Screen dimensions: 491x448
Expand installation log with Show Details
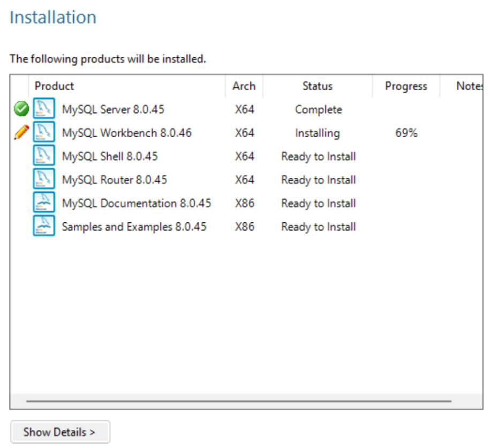[59, 432]
